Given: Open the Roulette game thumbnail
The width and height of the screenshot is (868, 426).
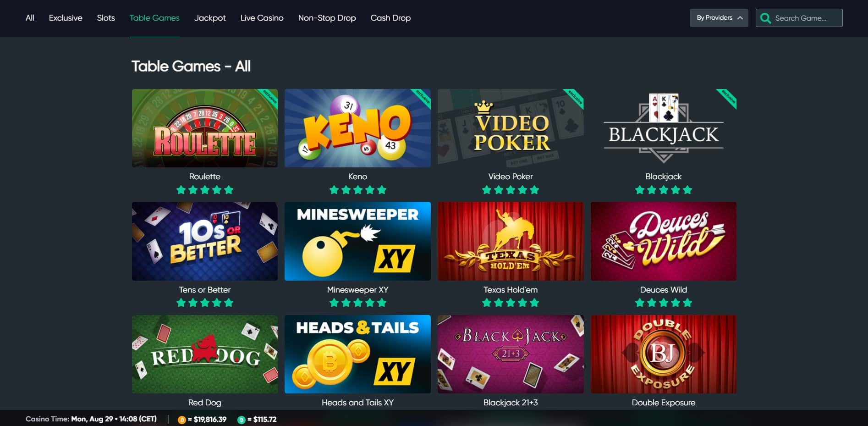Looking at the screenshot, I should (204, 128).
